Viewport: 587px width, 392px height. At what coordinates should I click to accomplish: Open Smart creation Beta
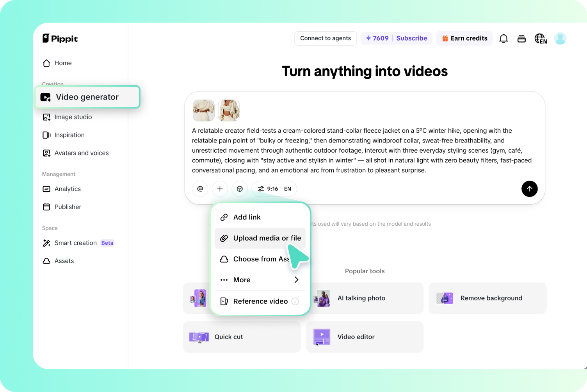click(78, 243)
